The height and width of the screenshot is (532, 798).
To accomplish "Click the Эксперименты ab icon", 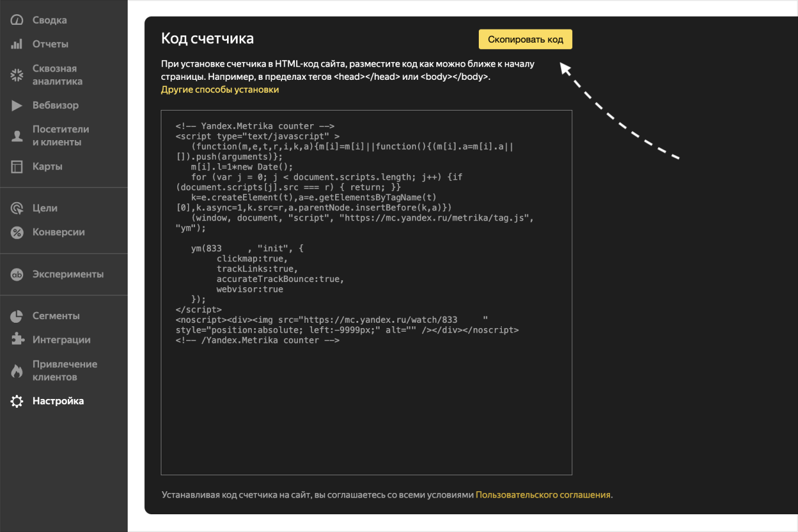I will tap(17, 274).
